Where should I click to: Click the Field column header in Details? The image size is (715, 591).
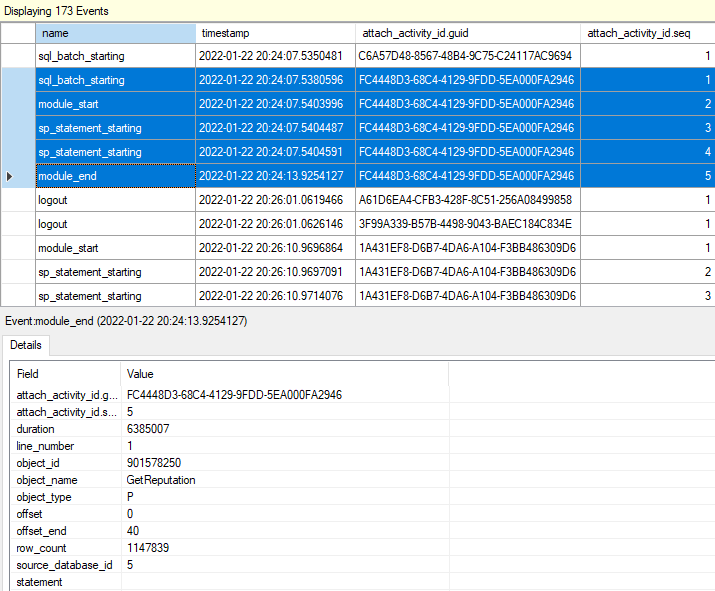[66, 373]
